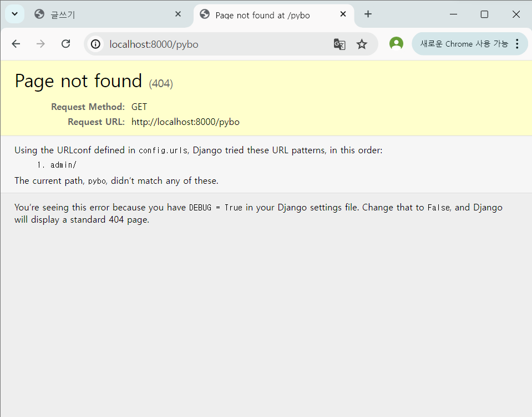Open the tab search dropdown arrow
The height and width of the screenshot is (417, 532).
pos(14,14)
